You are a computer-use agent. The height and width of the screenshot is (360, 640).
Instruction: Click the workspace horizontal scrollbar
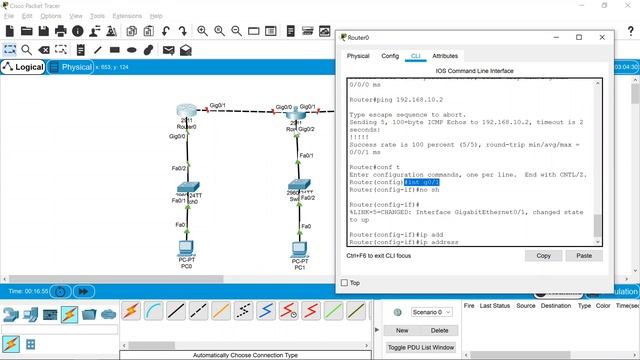(116, 279)
